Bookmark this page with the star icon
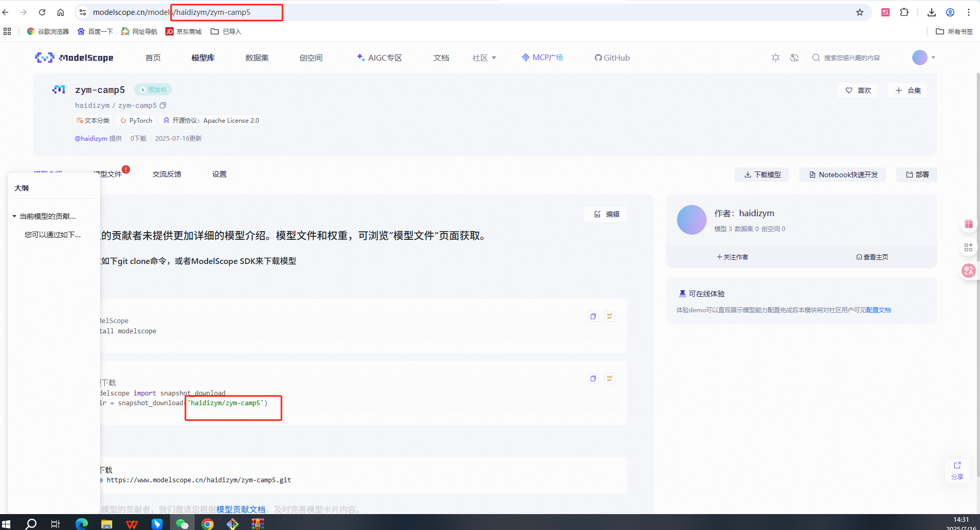This screenshot has height=530, width=980. coord(860,12)
